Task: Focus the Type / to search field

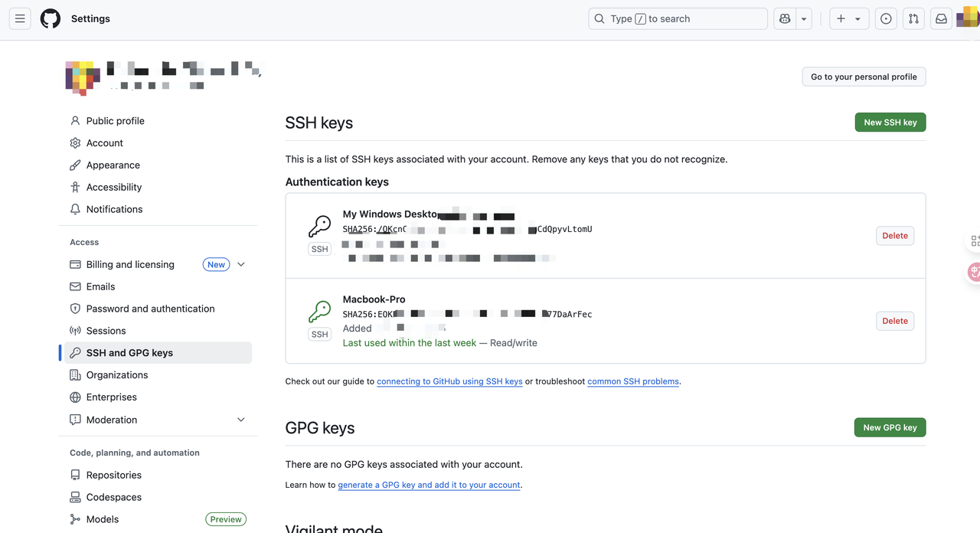Action: point(678,18)
